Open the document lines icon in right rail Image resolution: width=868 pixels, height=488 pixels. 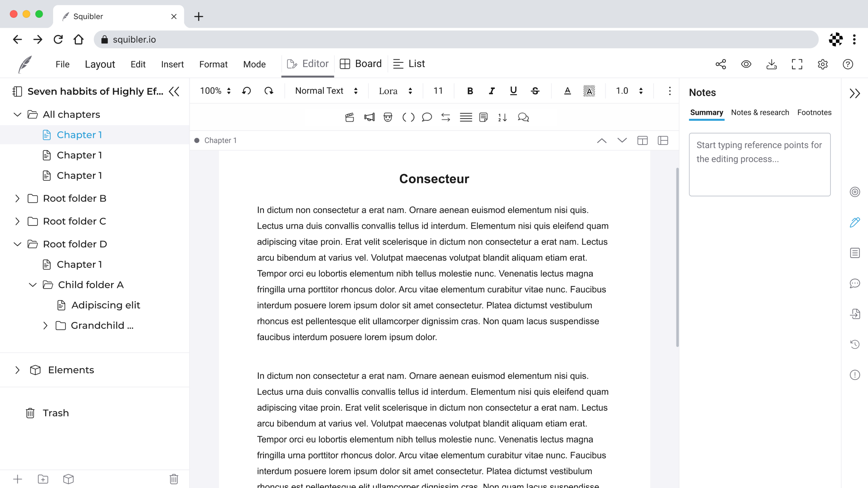(855, 253)
